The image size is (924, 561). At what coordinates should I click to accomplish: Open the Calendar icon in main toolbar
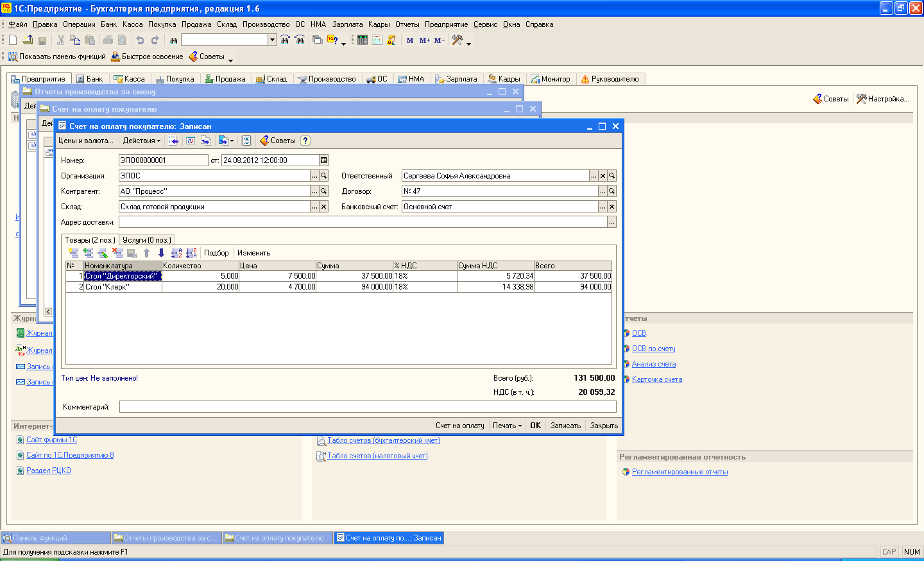click(x=377, y=40)
